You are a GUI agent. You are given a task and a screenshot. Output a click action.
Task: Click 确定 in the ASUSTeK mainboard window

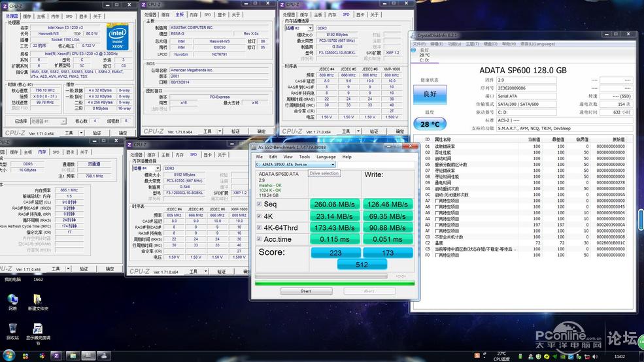[262, 131]
